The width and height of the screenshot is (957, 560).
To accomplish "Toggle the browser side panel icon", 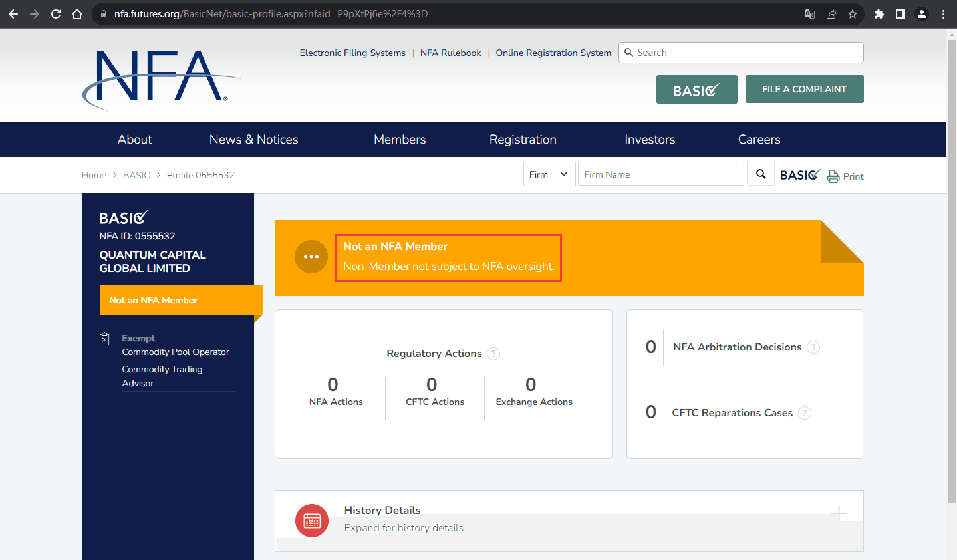I will tap(900, 14).
